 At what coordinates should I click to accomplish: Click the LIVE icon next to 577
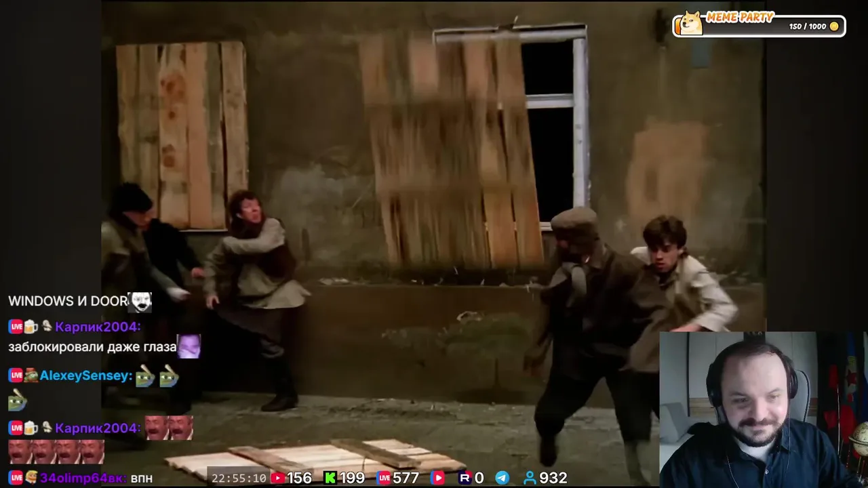pos(383,478)
